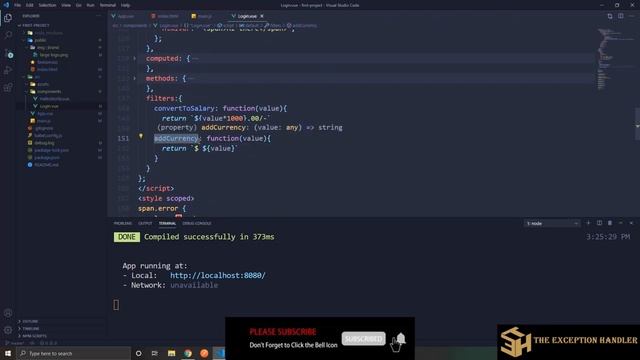Open the orange app icon on taskbar
This screenshot has height=360, width=640.
(x=204, y=353)
